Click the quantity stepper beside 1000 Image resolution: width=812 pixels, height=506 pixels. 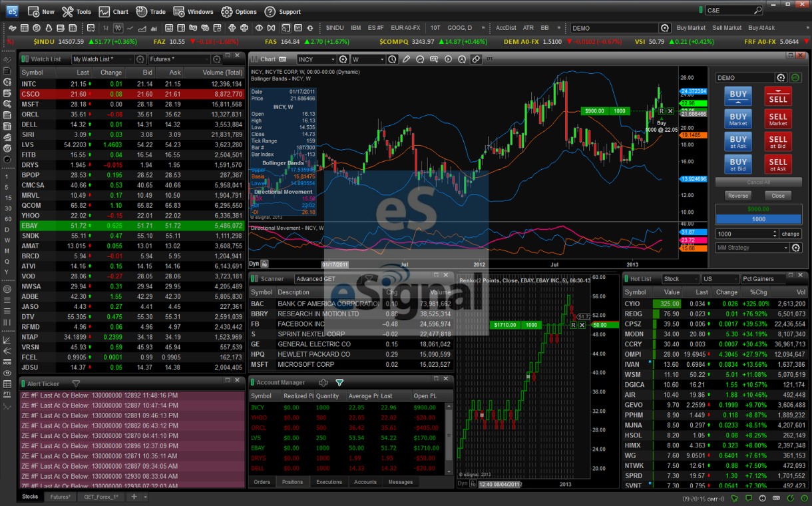coord(774,234)
